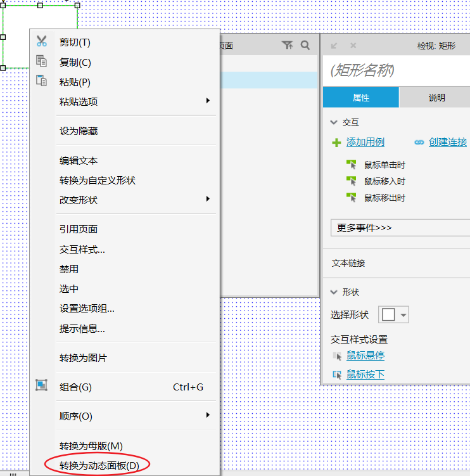The image size is (470, 476).
Task: Click the event icon next to 鼠标移出时
Action: tap(352, 197)
